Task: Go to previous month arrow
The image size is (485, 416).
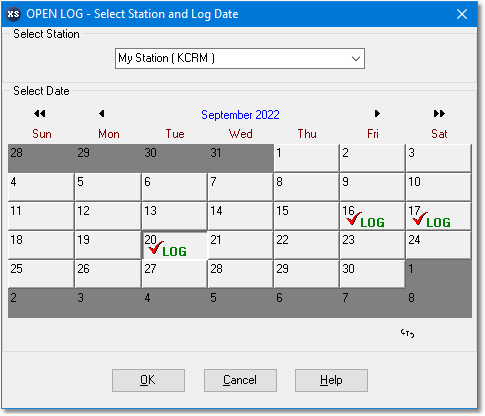Action: tap(102, 114)
